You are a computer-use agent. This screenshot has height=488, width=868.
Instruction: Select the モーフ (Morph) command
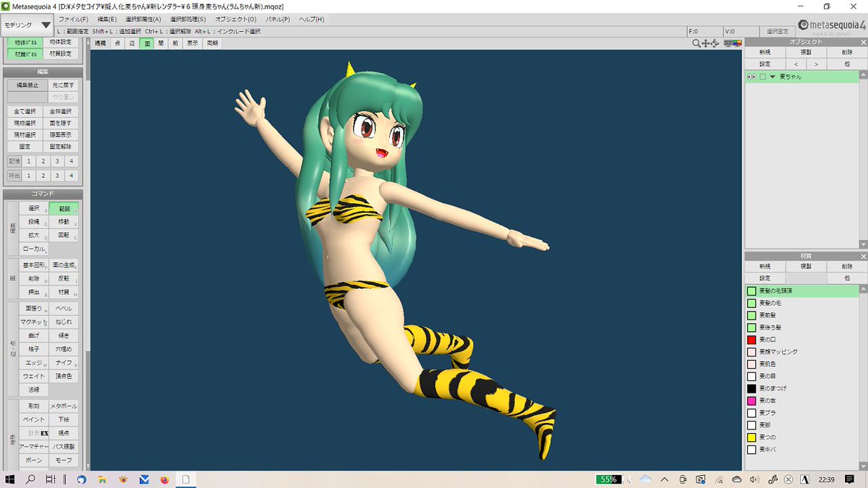coord(64,461)
